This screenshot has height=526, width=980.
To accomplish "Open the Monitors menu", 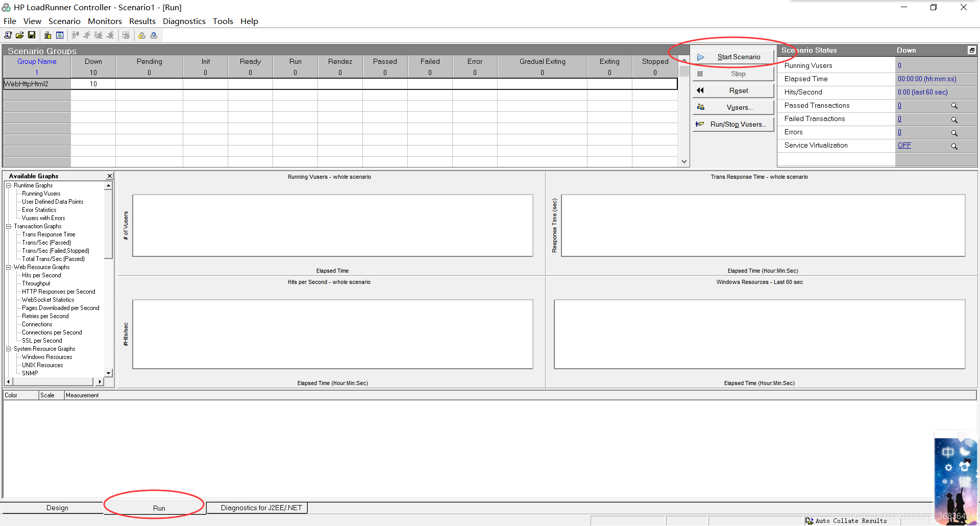I will [105, 21].
